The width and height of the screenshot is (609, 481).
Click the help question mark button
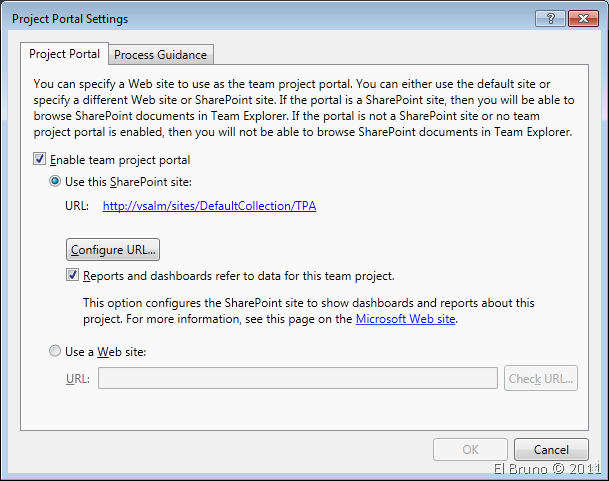pyautogui.click(x=550, y=18)
